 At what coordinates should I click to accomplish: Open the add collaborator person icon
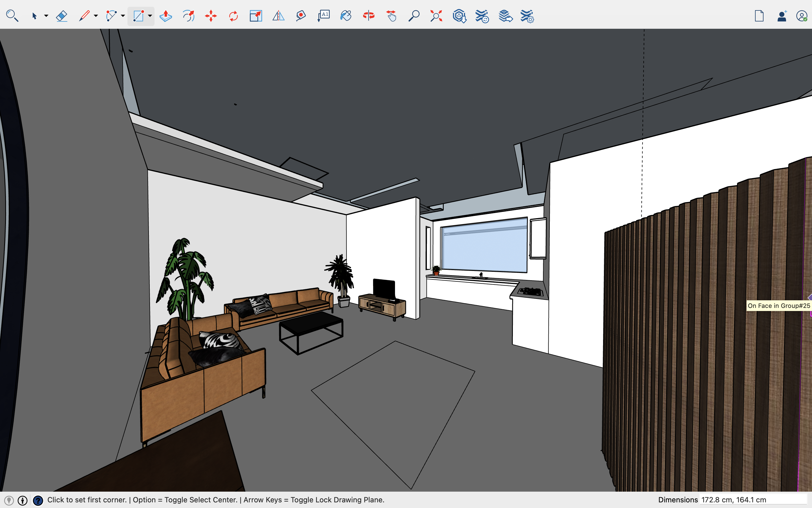point(782,16)
